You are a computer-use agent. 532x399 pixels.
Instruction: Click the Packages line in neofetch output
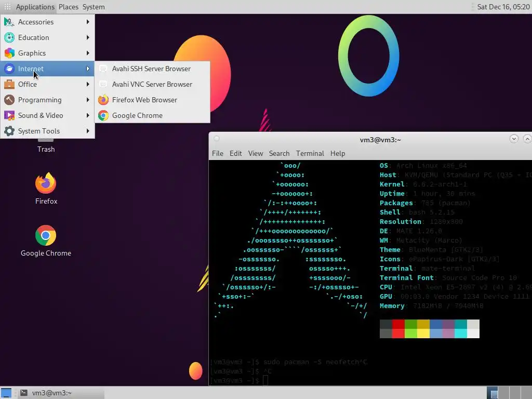pos(425,203)
